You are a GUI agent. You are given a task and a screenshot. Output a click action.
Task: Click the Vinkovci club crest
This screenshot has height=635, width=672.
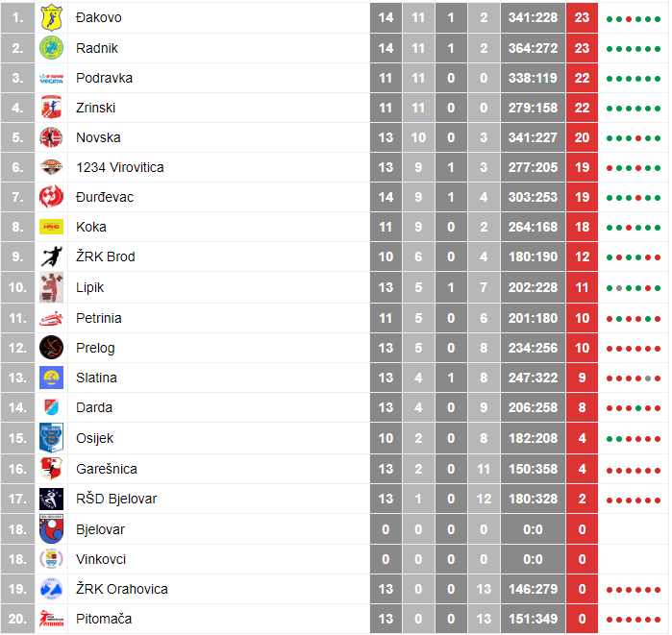51,559
